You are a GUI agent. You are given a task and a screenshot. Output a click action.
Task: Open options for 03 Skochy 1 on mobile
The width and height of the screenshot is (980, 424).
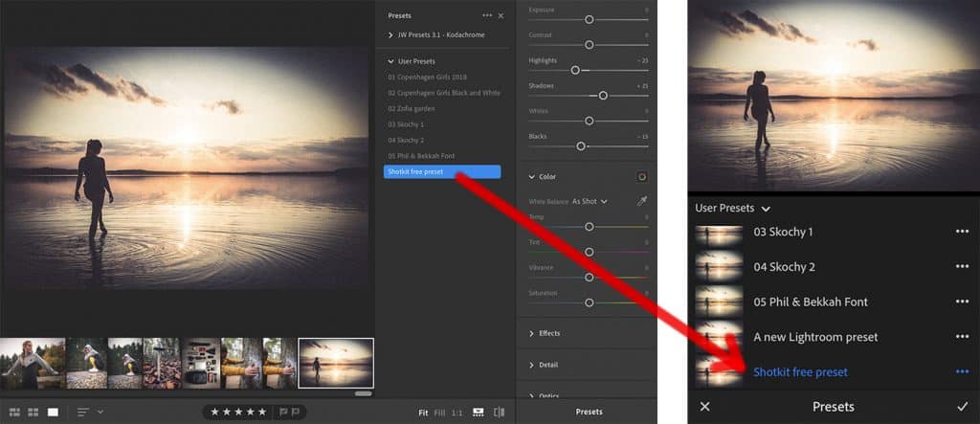[x=962, y=232]
